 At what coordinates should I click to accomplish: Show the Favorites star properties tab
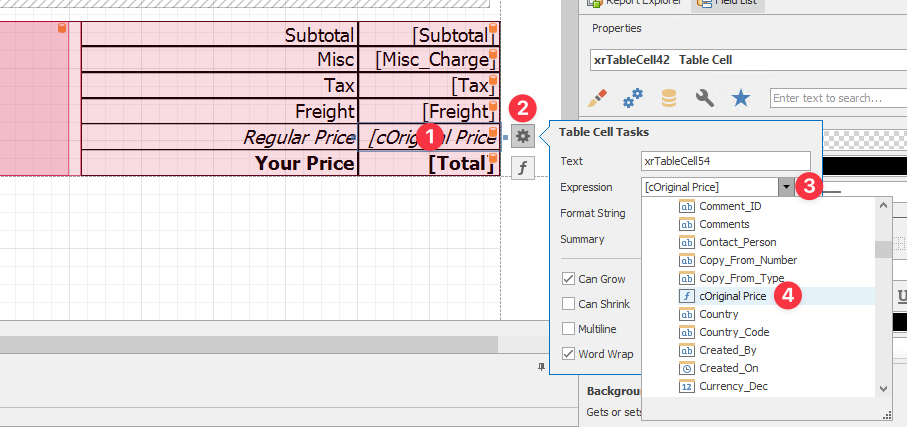tap(740, 98)
